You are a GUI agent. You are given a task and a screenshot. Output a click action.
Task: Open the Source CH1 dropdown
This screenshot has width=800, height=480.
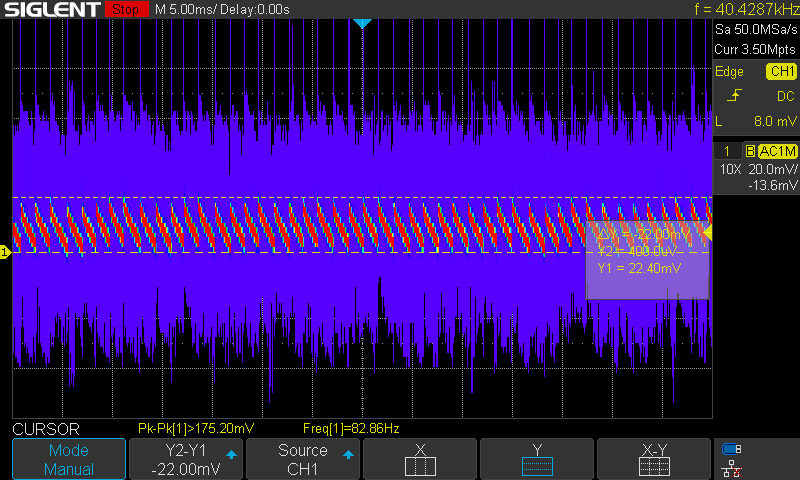point(303,459)
